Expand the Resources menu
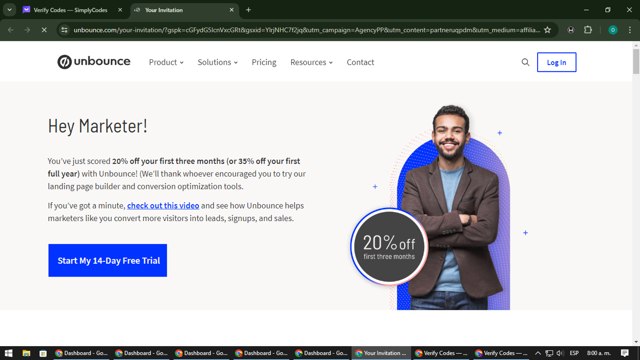The width and height of the screenshot is (640, 360). pyautogui.click(x=311, y=62)
